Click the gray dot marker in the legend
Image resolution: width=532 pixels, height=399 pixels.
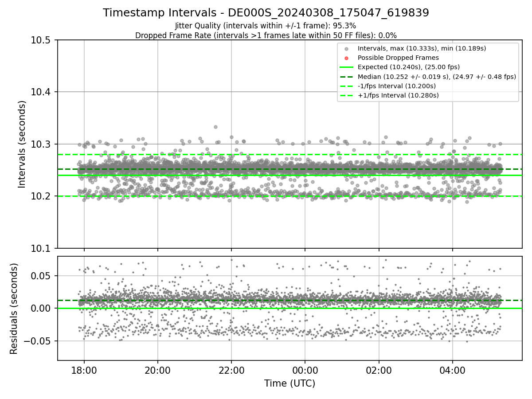tap(347, 49)
